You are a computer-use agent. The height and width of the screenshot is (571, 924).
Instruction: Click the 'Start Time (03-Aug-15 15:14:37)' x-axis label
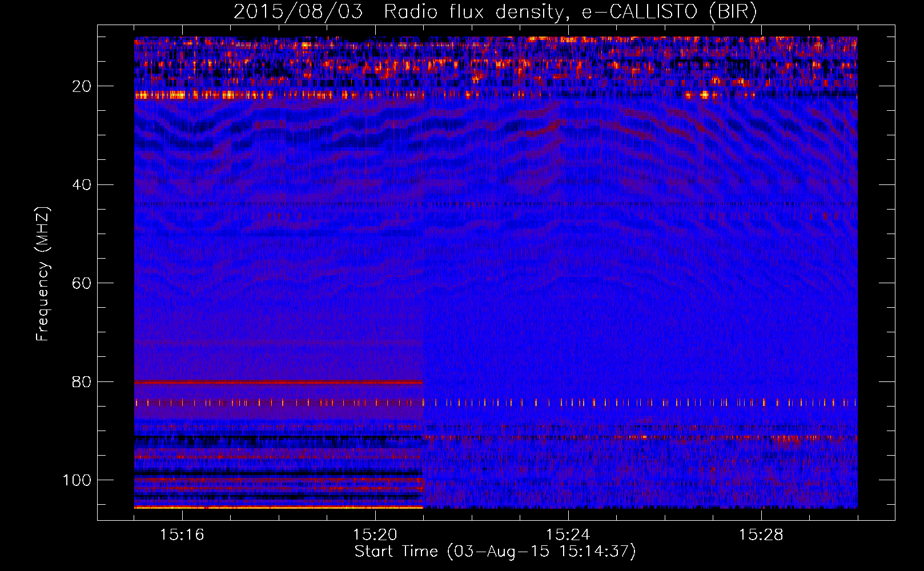click(x=495, y=552)
